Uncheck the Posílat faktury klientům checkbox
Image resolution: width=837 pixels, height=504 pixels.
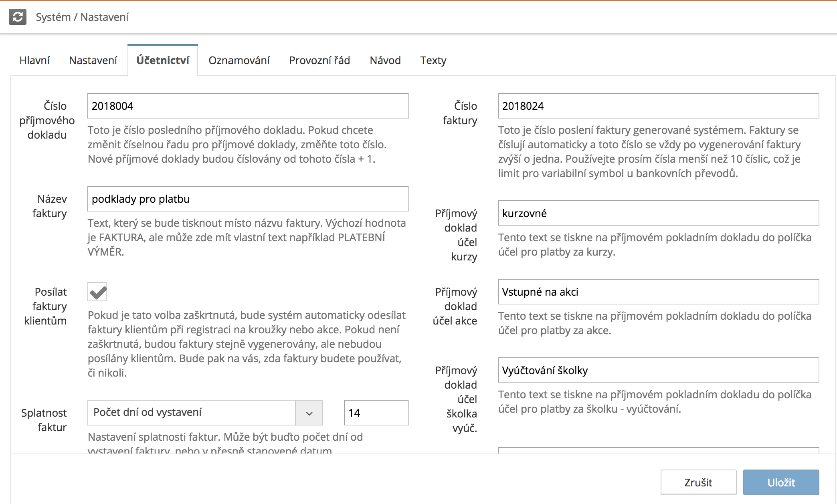(x=97, y=292)
